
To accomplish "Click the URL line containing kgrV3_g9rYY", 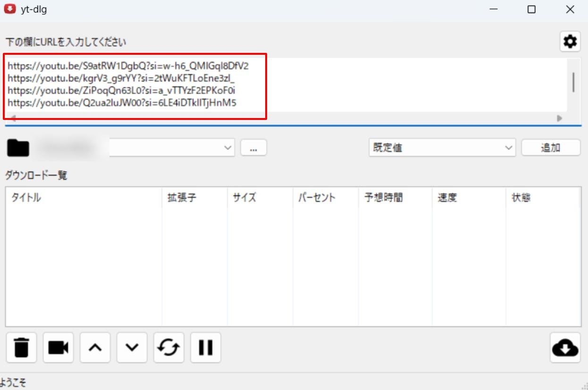I will click(121, 78).
